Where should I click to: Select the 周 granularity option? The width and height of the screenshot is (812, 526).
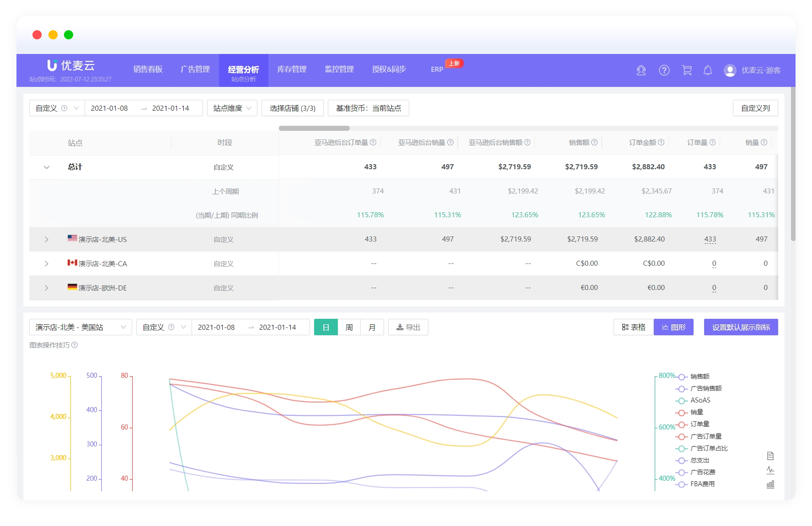[x=349, y=327]
